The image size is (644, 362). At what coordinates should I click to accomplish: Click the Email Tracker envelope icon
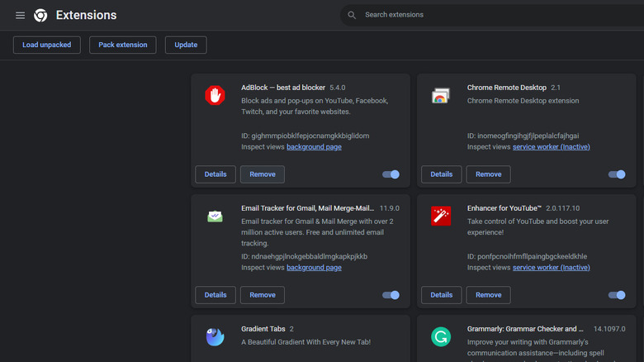(x=215, y=217)
